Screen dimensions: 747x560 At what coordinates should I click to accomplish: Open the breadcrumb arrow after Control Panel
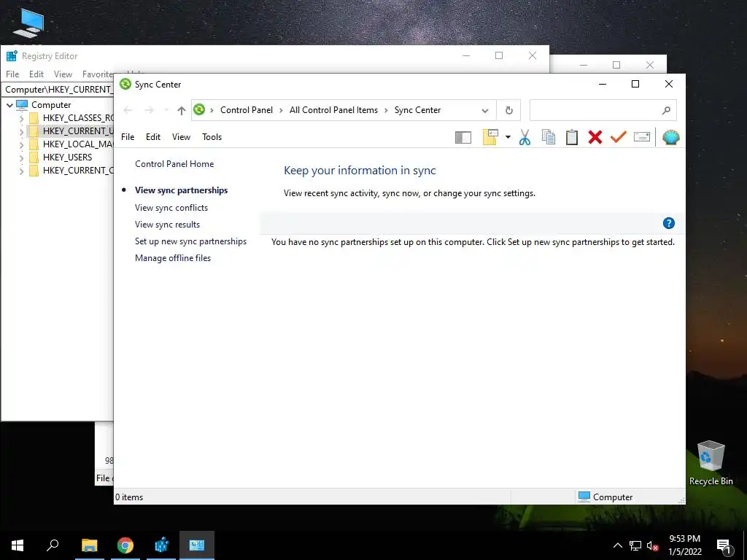pyautogui.click(x=281, y=111)
